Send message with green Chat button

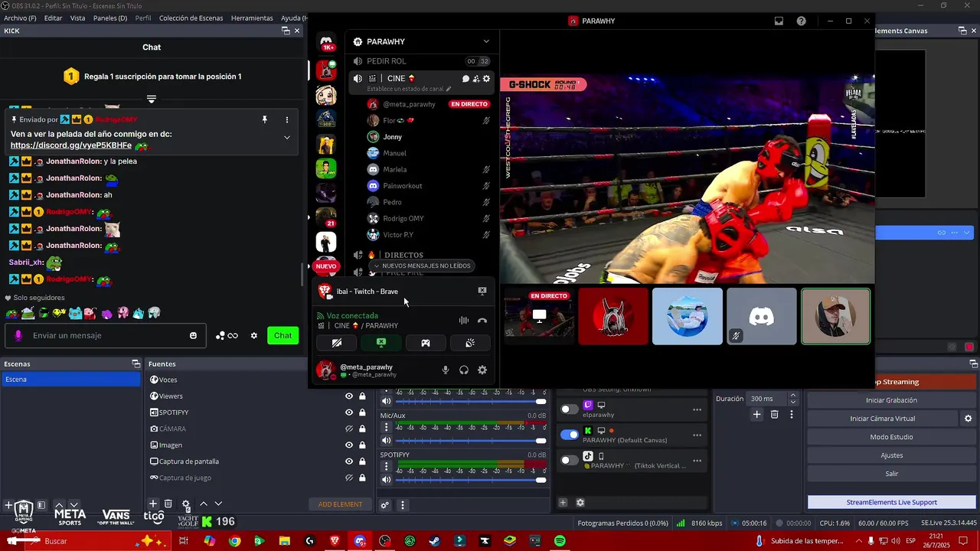click(283, 335)
